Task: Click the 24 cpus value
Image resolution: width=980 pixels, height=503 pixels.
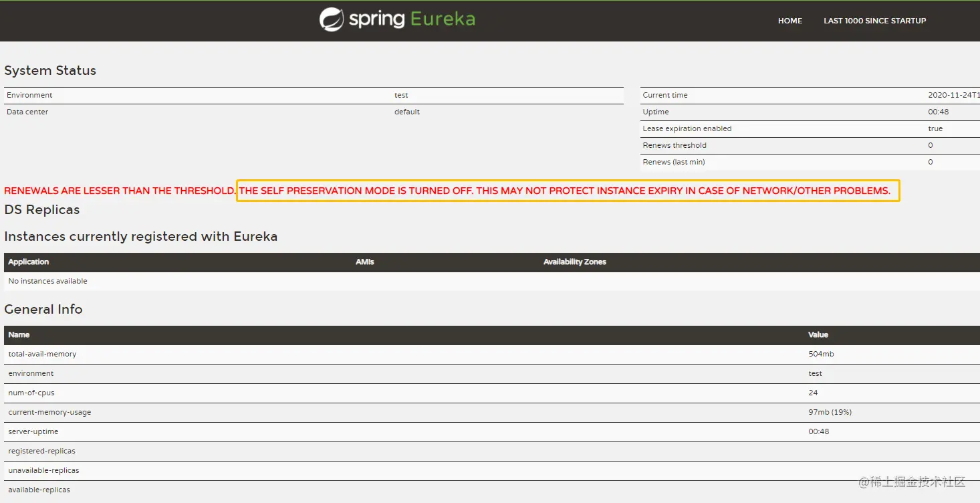Action: coord(813,393)
